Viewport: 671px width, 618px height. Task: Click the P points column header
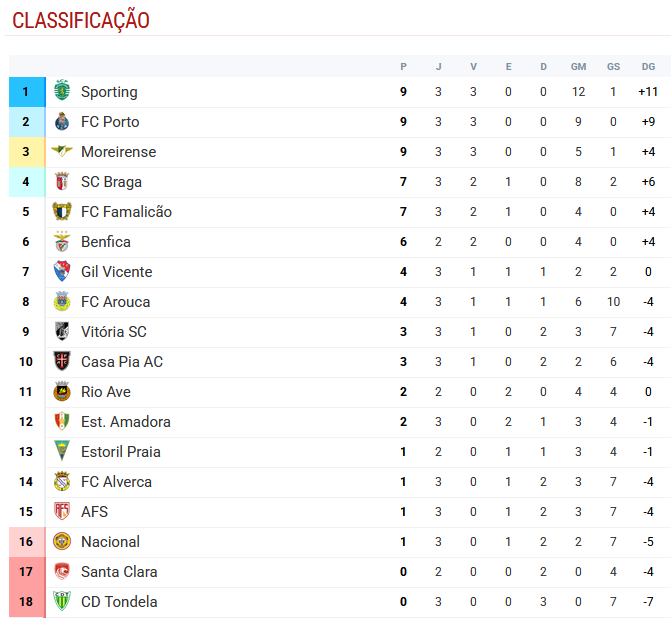click(x=403, y=66)
